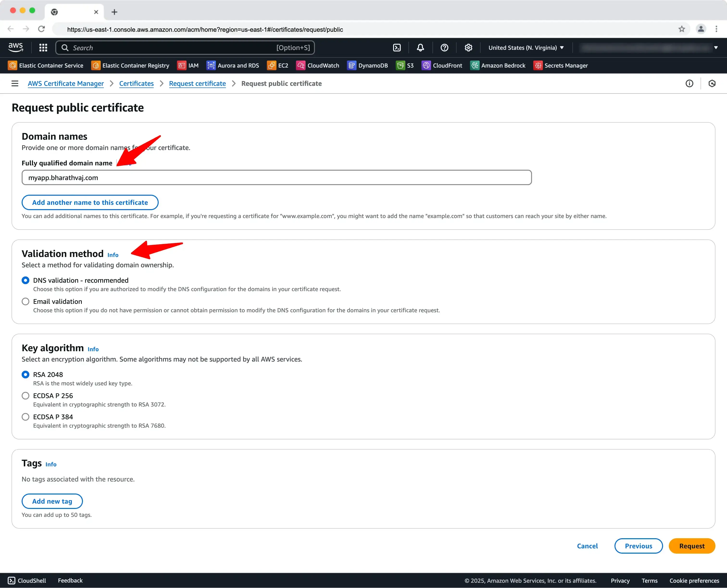This screenshot has width=727, height=588.
Task: Close the current browser tab
Action: (x=96, y=12)
